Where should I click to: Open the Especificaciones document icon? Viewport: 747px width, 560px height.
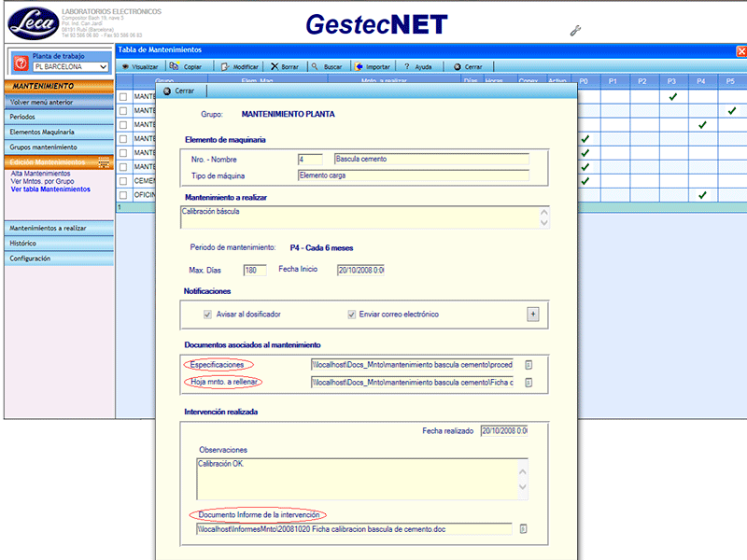[x=529, y=365]
